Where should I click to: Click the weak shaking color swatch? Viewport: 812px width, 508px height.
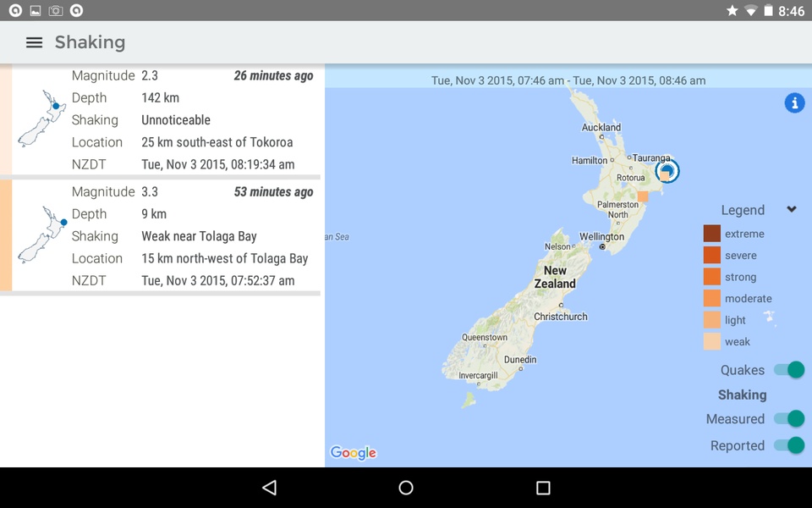click(x=712, y=341)
